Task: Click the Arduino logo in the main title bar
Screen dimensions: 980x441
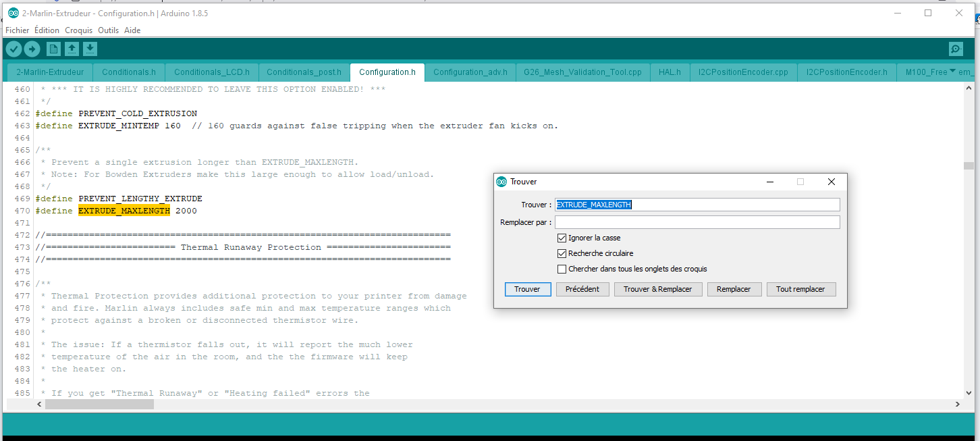Action: click(13, 13)
